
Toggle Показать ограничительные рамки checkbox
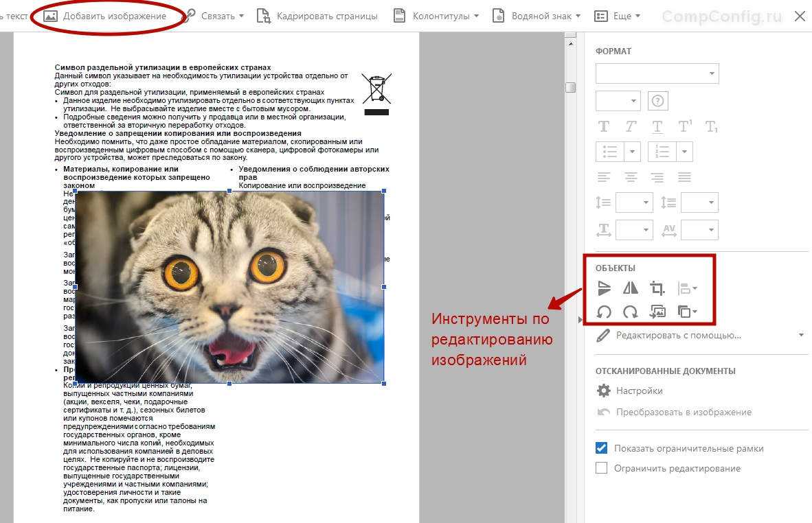coord(601,448)
